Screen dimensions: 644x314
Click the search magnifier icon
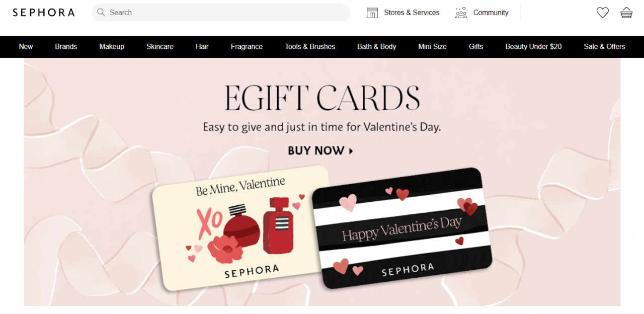[x=101, y=13]
